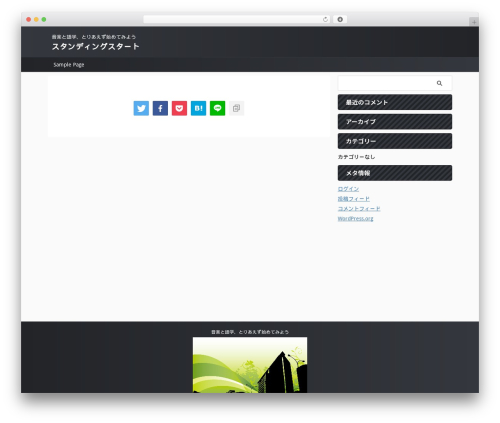The width and height of the screenshot is (500, 423).
Task: Click the footer green cityscape image
Action: click(250, 365)
